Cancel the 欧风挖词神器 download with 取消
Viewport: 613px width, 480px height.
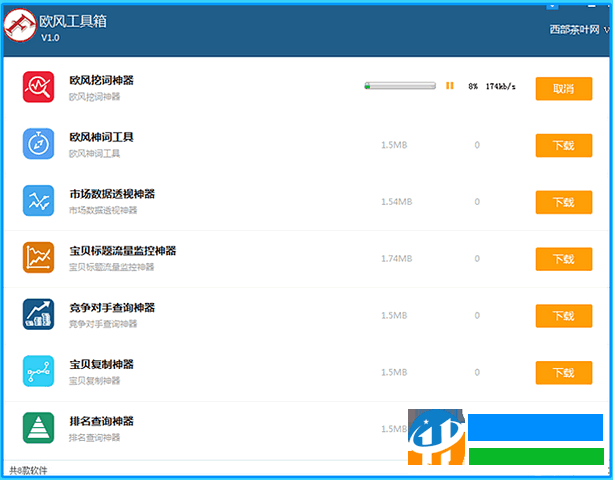(564, 89)
